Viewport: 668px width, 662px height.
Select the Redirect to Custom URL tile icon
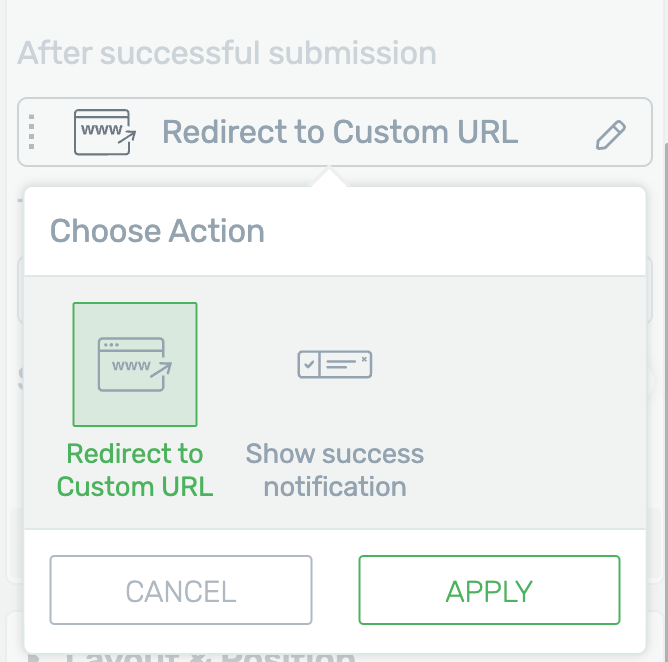click(x=135, y=364)
